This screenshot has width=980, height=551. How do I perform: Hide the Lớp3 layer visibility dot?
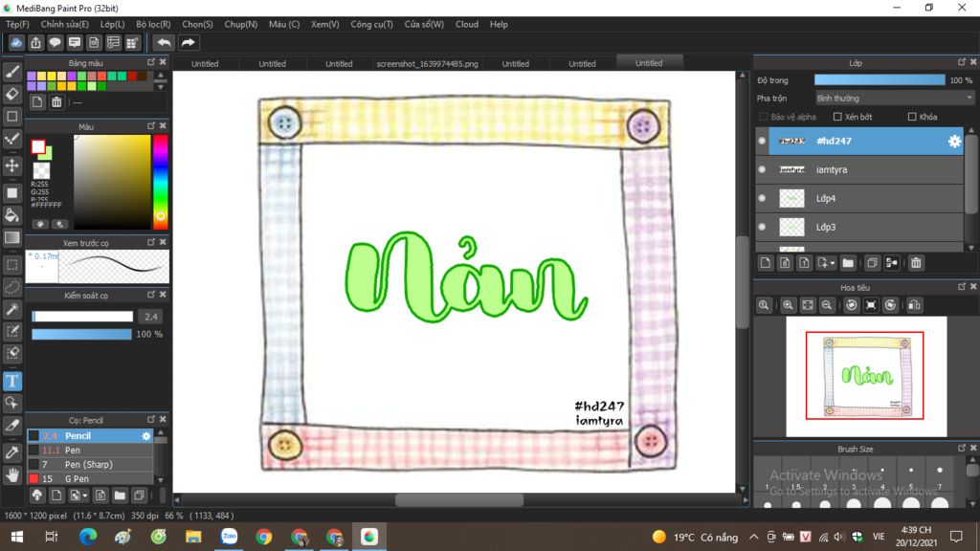point(762,227)
